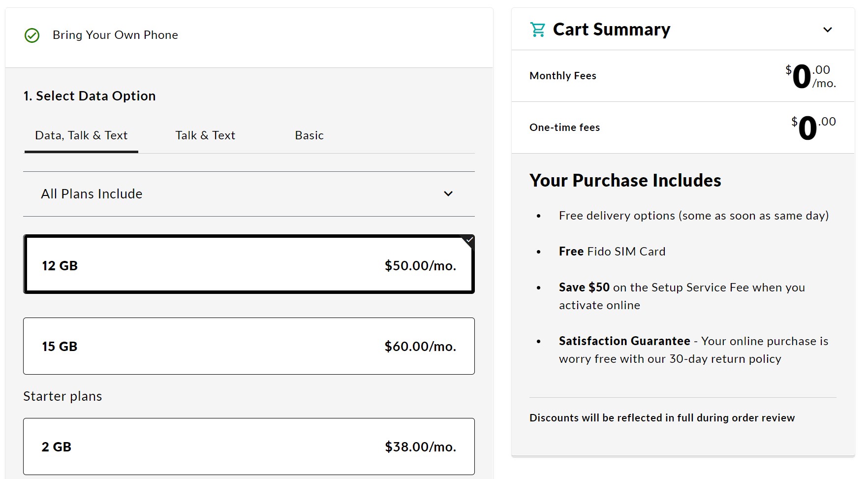This screenshot has width=868, height=479.
Task: Expand the All Plans Include chevron
Action: pos(448,193)
